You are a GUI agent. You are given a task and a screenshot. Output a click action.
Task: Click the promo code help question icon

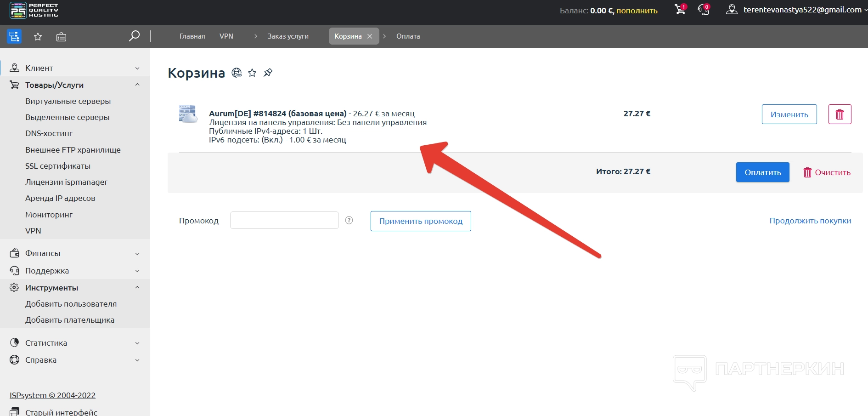click(x=349, y=220)
